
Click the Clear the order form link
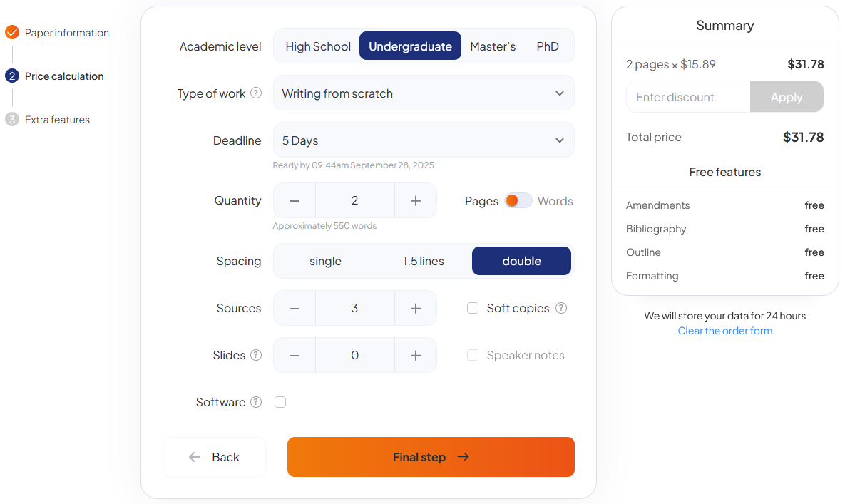pyautogui.click(x=724, y=331)
